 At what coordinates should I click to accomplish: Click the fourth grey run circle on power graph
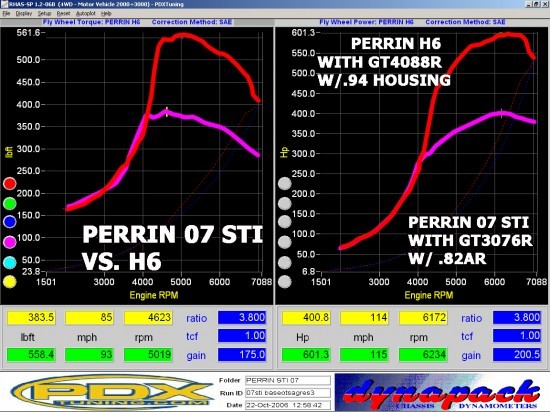pos(284,242)
